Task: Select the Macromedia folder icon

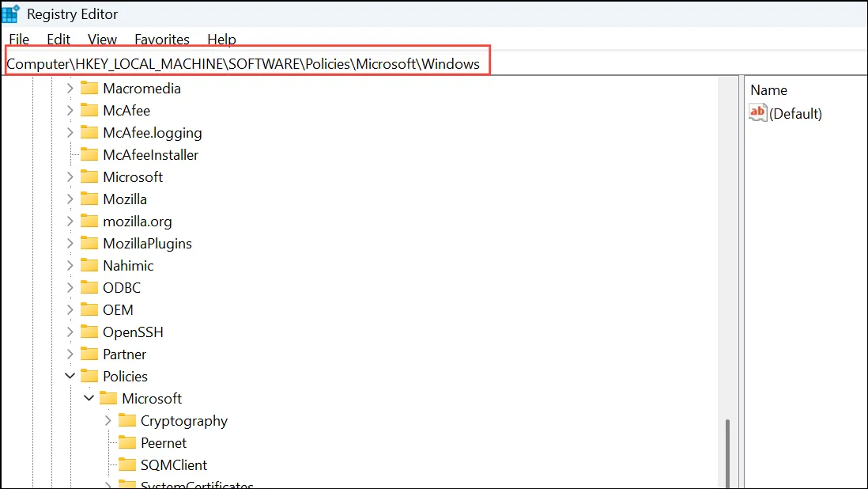Action: point(89,88)
